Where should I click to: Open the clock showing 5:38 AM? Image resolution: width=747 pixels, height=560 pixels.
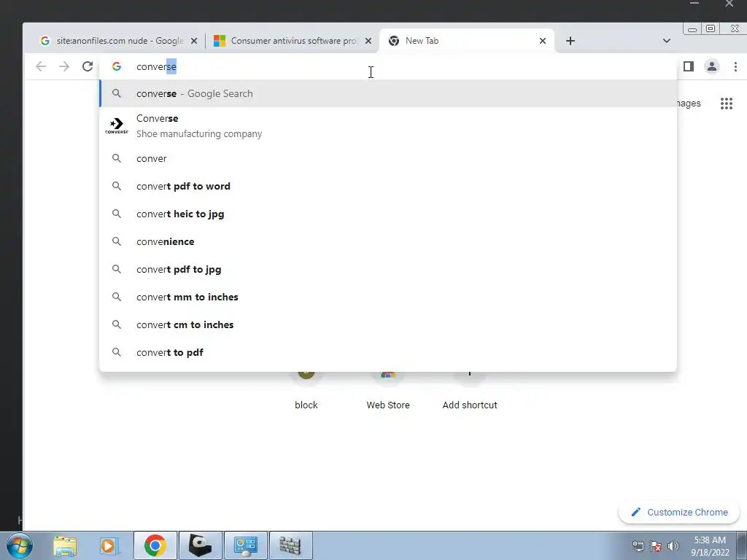click(x=710, y=546)
